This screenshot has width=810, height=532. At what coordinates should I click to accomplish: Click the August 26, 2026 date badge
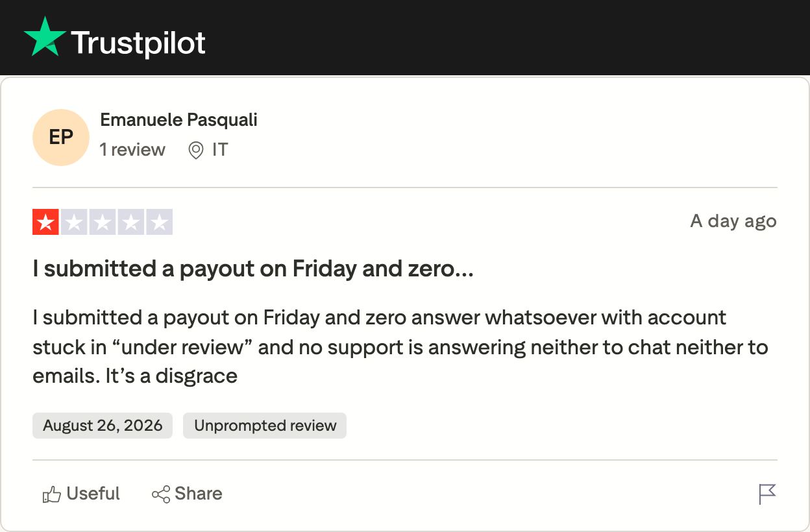[103, 426]
